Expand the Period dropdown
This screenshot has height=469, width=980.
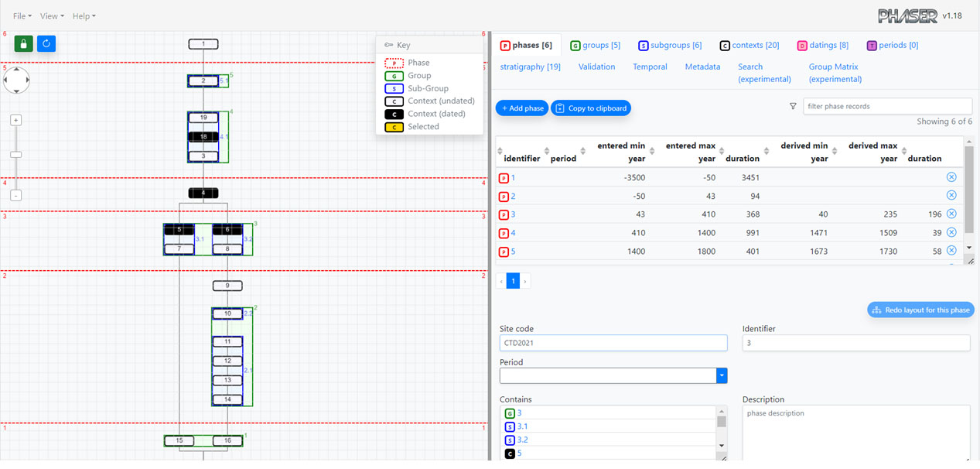722,375
